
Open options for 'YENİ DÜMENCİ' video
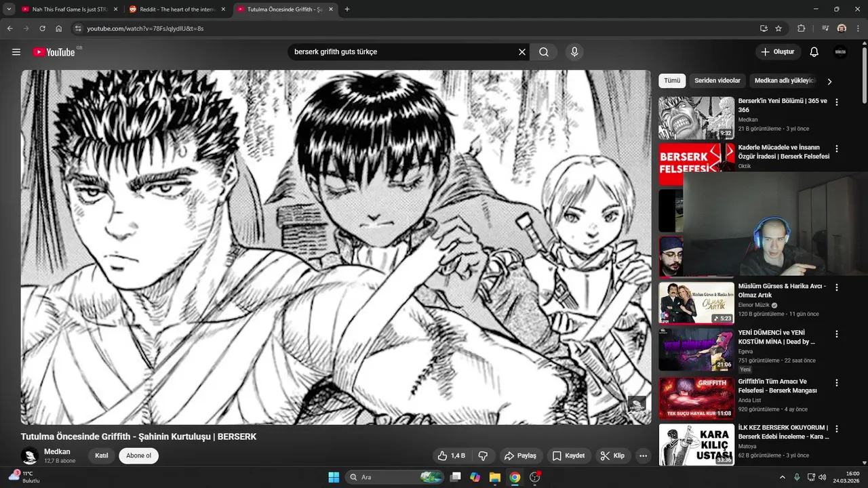pyautogui.click(x=837, y=334)
